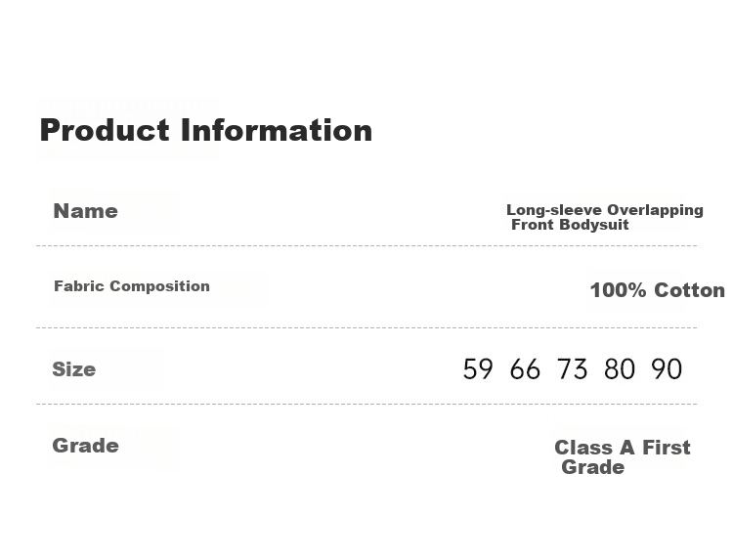Choose size 59
Image resolution: width=733 pixels, height=560 pixels.
[478, 369]
